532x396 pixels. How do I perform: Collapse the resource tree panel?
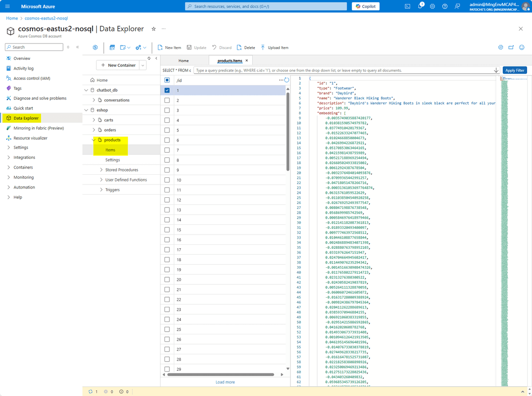(156, 58)
